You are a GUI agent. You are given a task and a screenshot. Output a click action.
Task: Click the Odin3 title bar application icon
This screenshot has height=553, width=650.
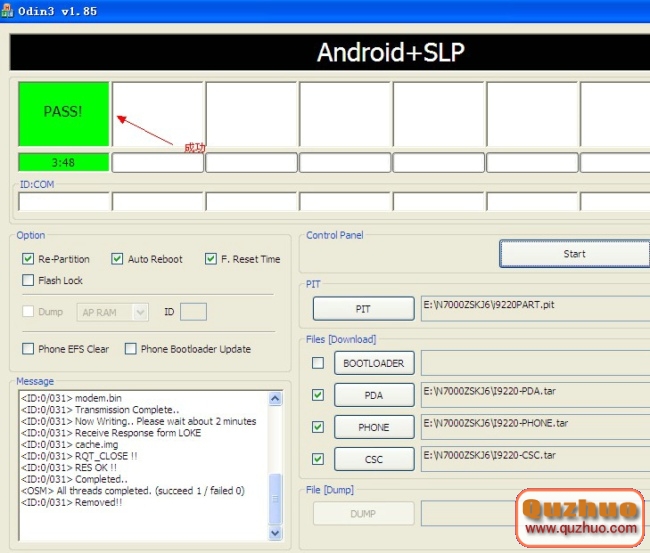[6, 10]
